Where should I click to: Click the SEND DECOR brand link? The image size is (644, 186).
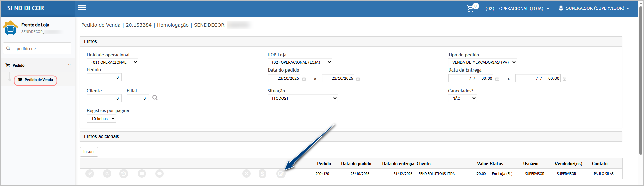pyautogui.click(x=25, y=8)
